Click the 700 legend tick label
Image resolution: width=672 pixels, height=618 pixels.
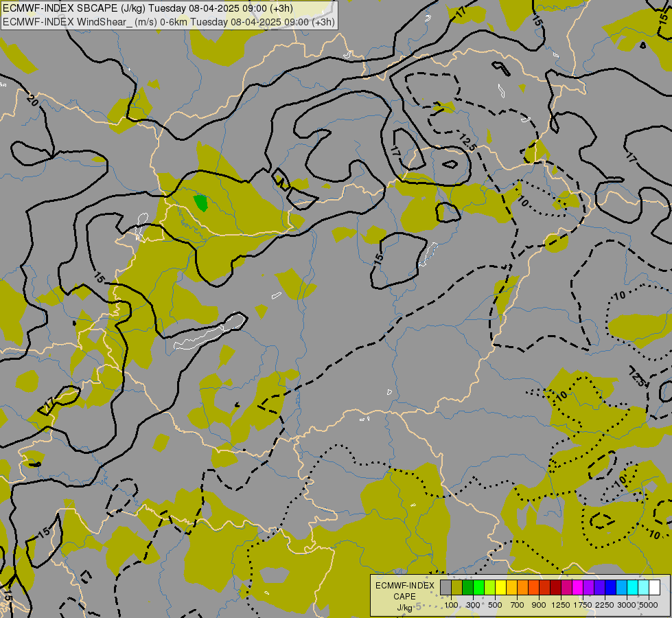coord(518,605)
